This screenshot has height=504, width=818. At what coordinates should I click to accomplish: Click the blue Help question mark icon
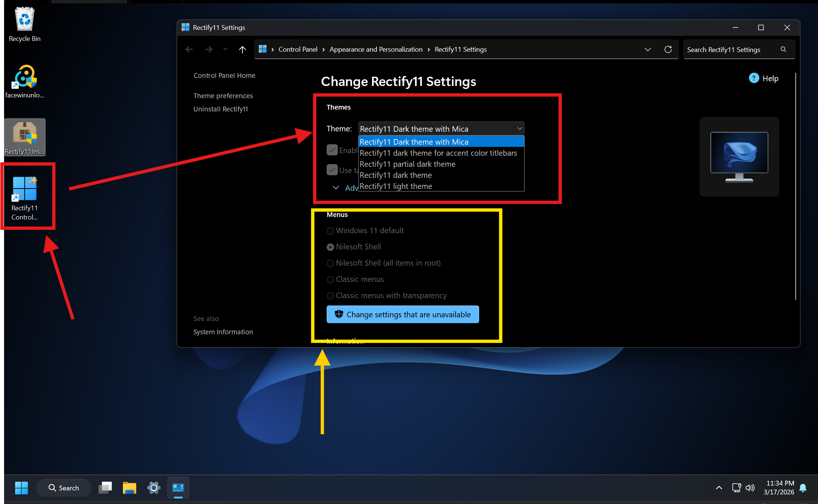click(754, 78)
